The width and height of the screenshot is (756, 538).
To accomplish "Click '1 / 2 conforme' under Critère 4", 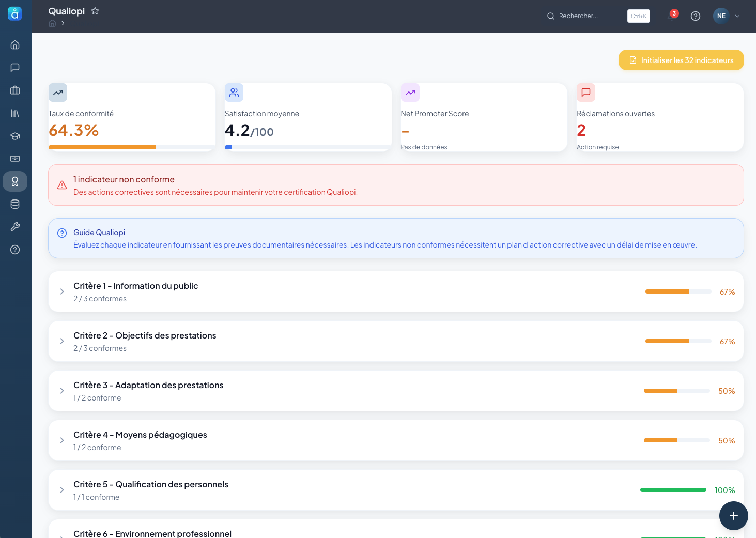I will click(x=97, y=448).
